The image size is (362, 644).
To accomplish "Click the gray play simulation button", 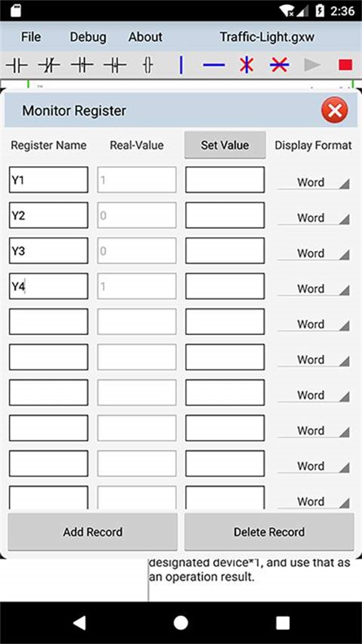I will coord(313,65).
